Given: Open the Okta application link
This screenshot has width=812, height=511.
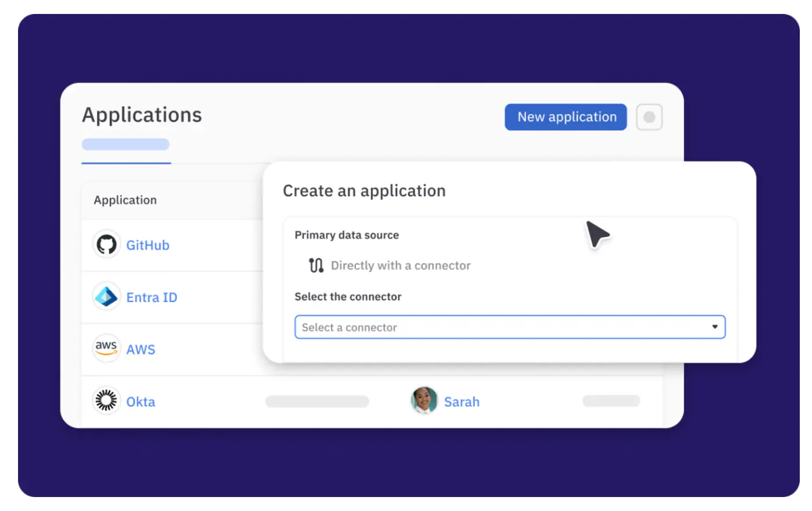Looking at the screenshot, I should [141, 402].
